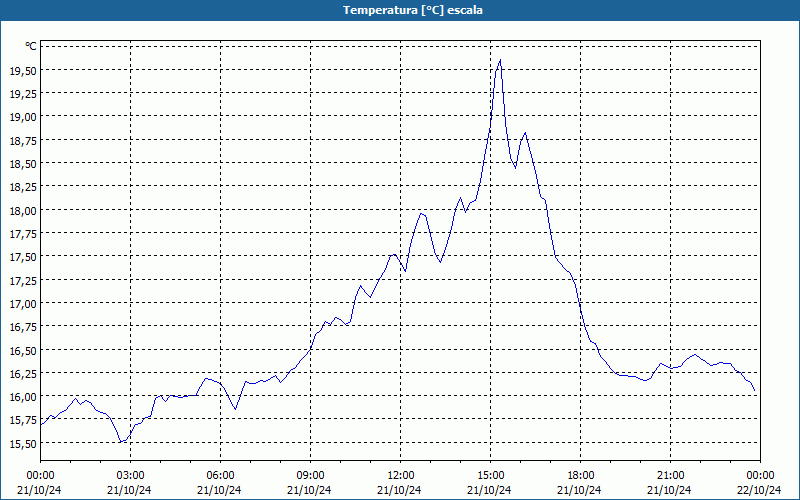The width and height of the screenshot is (800, 500).
Task: Click the '03:00' time axis label
Action: click(x=130, y=475)
